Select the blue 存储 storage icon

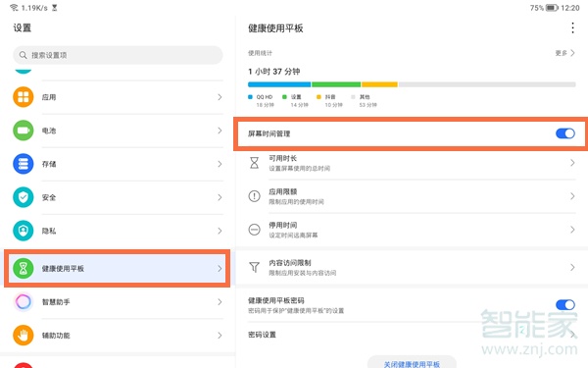[24, 164]
